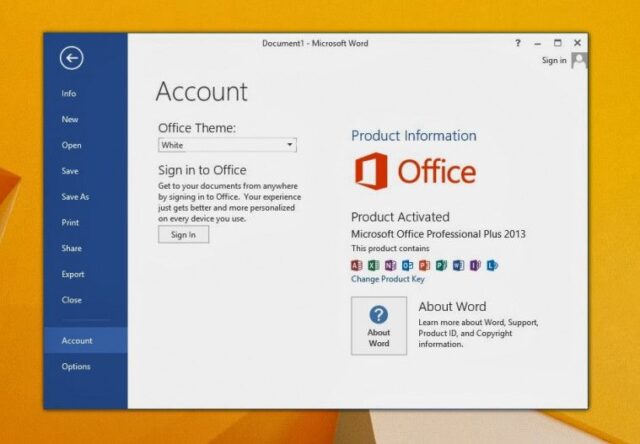Click the Lync product icon
Viewport: 640px width, 444px height.
(x=491, y=265)
